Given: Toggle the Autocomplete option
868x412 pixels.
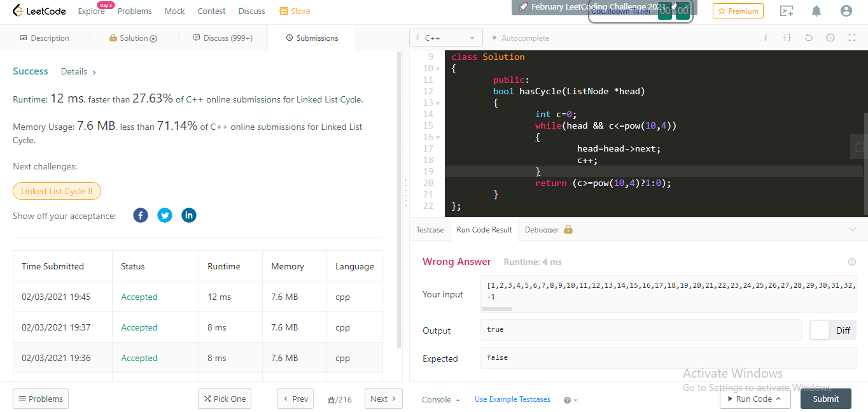Looking at the screenshot, I should coord(521,38).
